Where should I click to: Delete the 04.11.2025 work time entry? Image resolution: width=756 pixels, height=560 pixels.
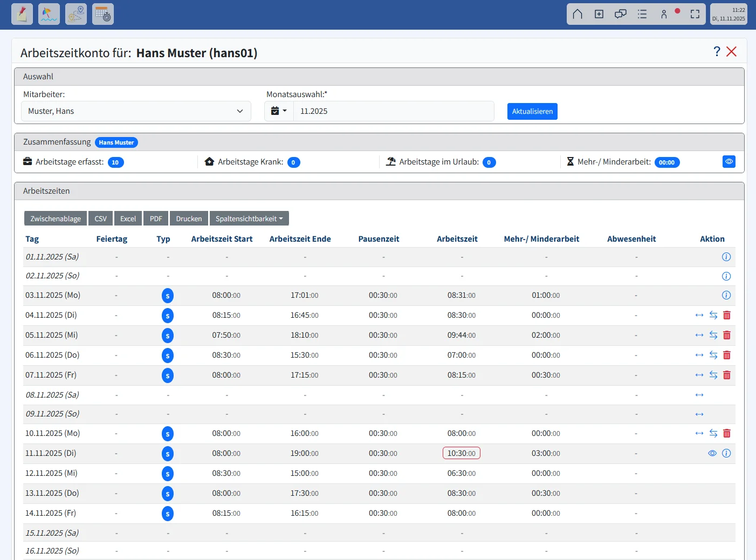pyautogui.click(x=727, y=315)
